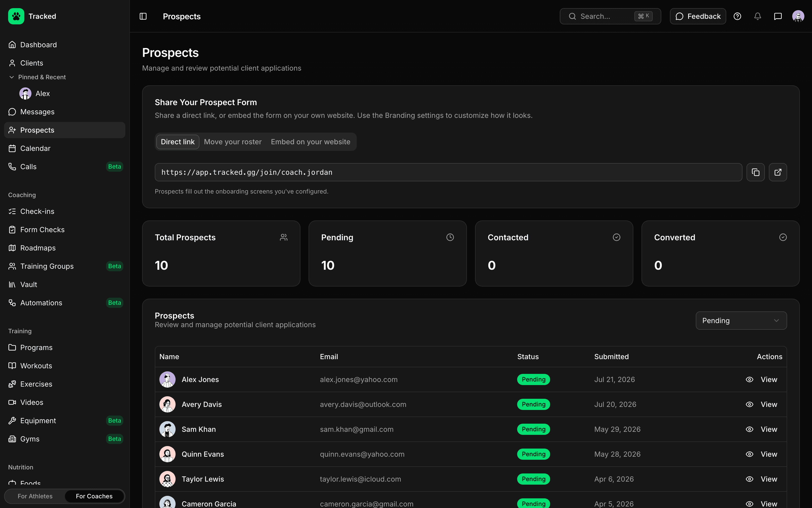812x508 pixels.
Task: Open Prospects in sidebar
Action: (x=64, y=130)
